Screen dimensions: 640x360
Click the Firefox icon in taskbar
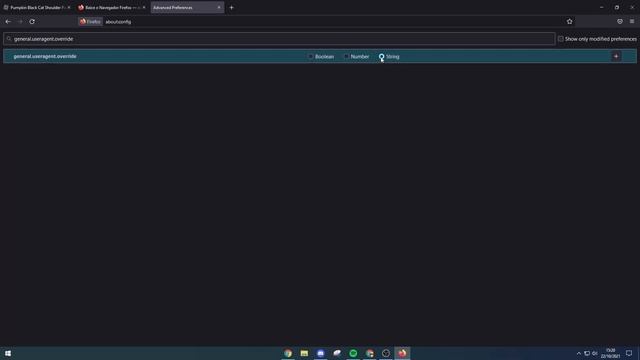(x=402, y=353)
